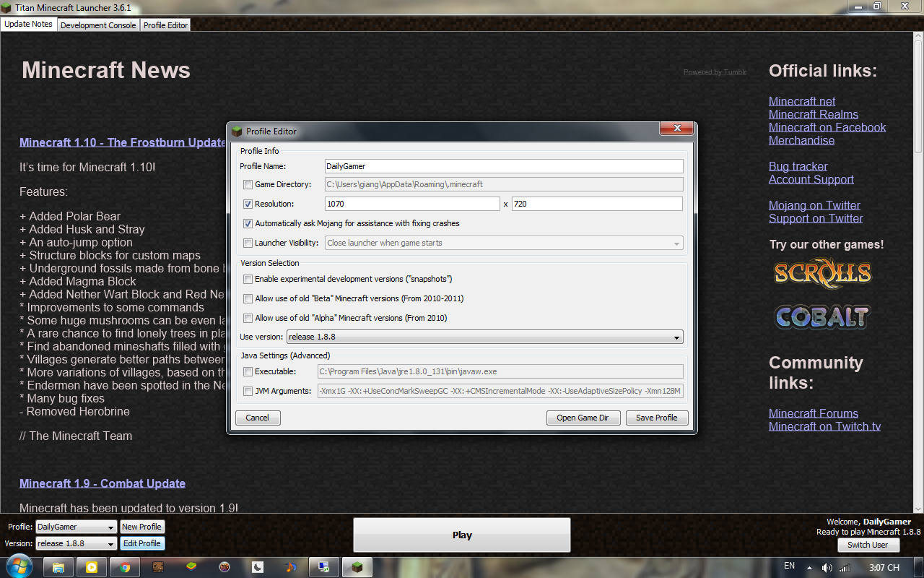Enable the Launcher Visibility checkbox
Viewport: 924px width, 578px height.
(248, 243)
